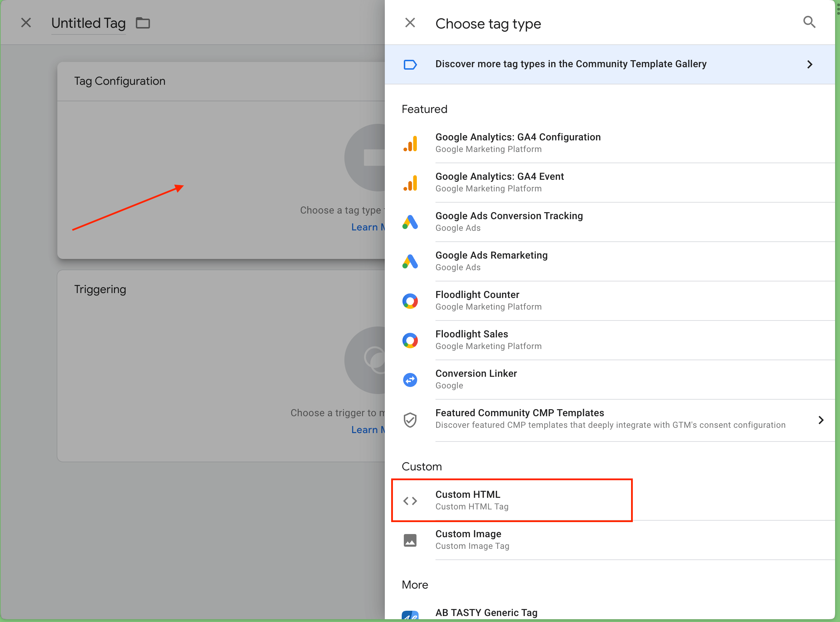840x622 pixels.
Task: Close the Choose tag type panel
Action: (410, 23)
